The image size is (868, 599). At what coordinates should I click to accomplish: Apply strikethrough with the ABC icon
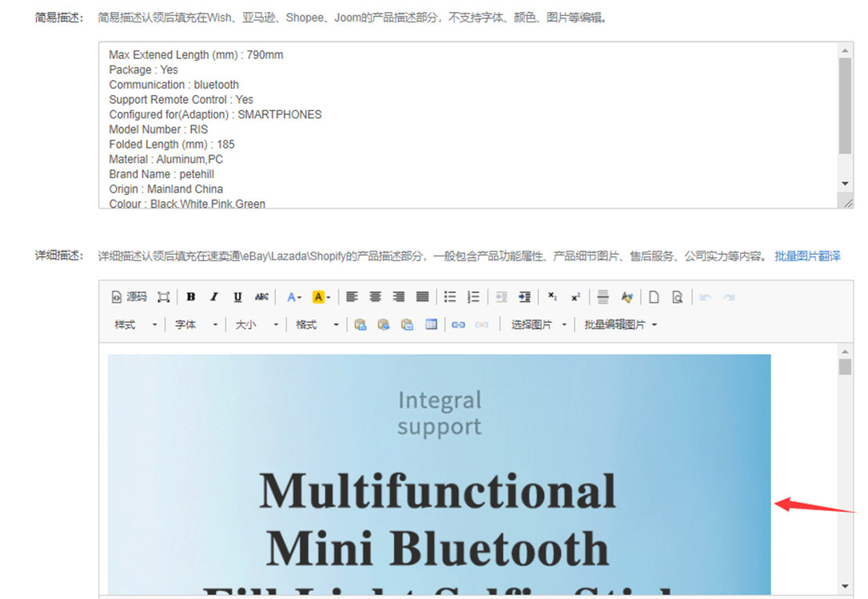click(x=261, y=297)
